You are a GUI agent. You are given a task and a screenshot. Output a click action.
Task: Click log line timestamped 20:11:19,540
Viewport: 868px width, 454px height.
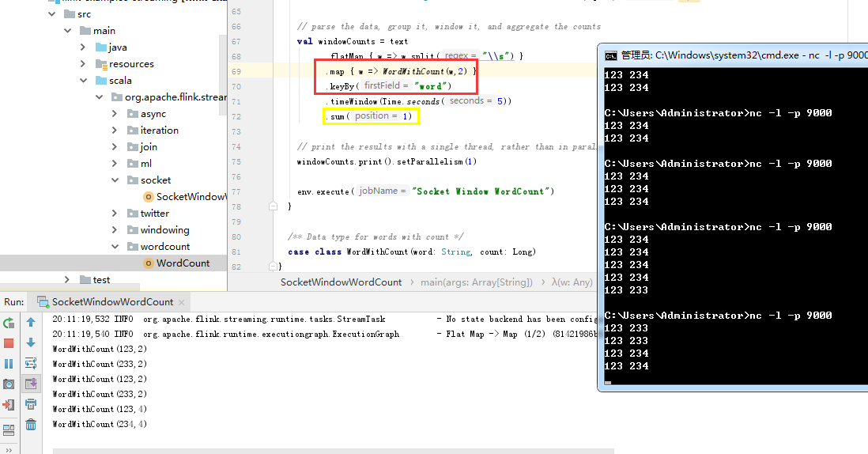[324, 335]
